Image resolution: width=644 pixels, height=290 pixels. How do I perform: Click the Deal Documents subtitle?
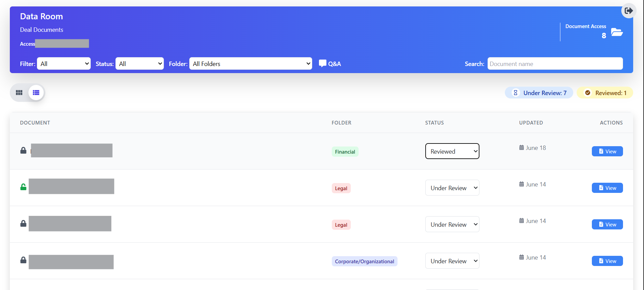[x=41, y=30]
